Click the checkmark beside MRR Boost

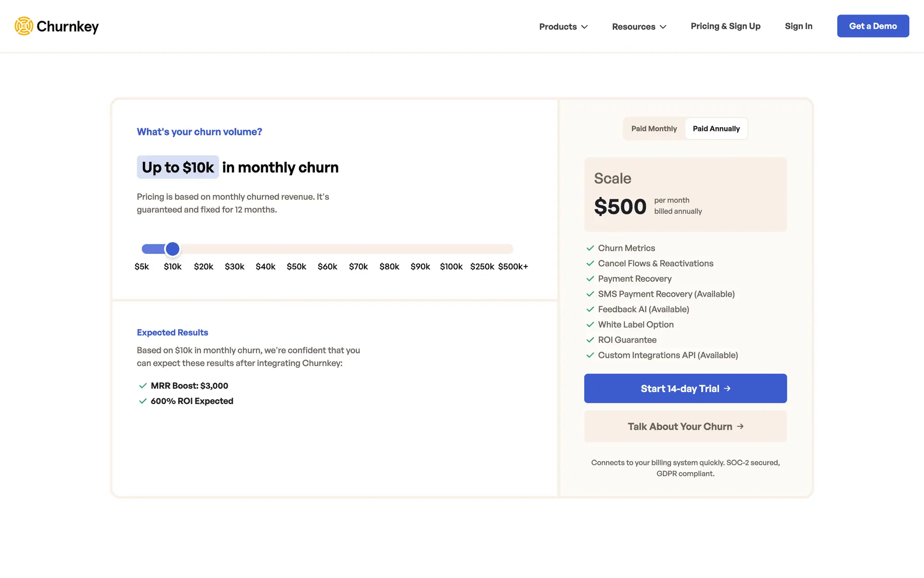click(x=142, y=386)
